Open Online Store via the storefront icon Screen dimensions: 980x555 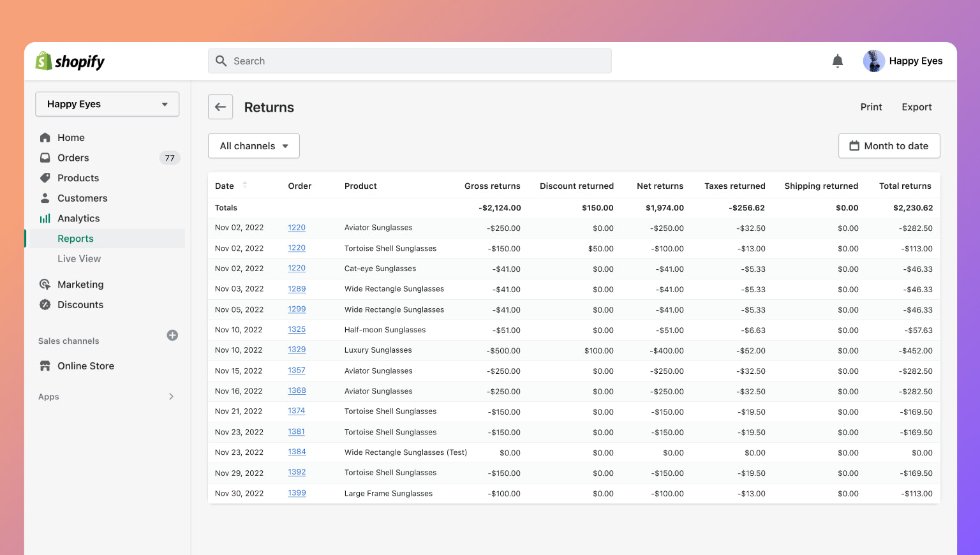tap(45, 366)
